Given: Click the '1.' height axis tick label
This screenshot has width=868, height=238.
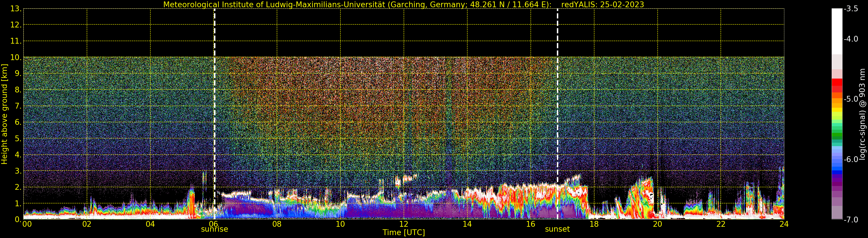Looking at the screenshot, I should tap(18, 203).
